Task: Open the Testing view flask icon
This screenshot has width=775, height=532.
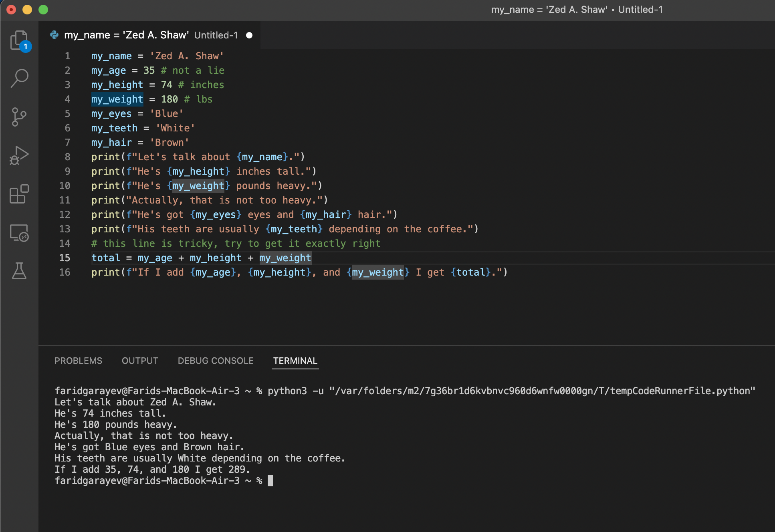Action: (19, 271)
